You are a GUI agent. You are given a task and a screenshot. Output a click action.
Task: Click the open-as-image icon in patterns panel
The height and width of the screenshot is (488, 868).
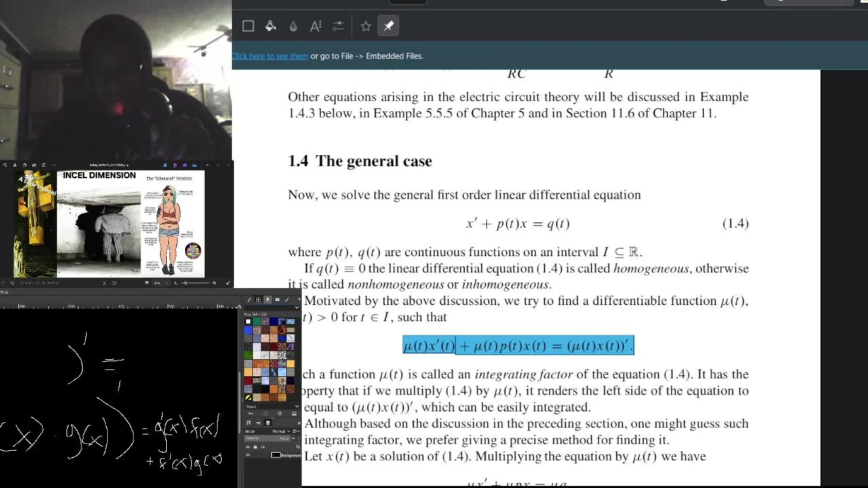[294, 413]
